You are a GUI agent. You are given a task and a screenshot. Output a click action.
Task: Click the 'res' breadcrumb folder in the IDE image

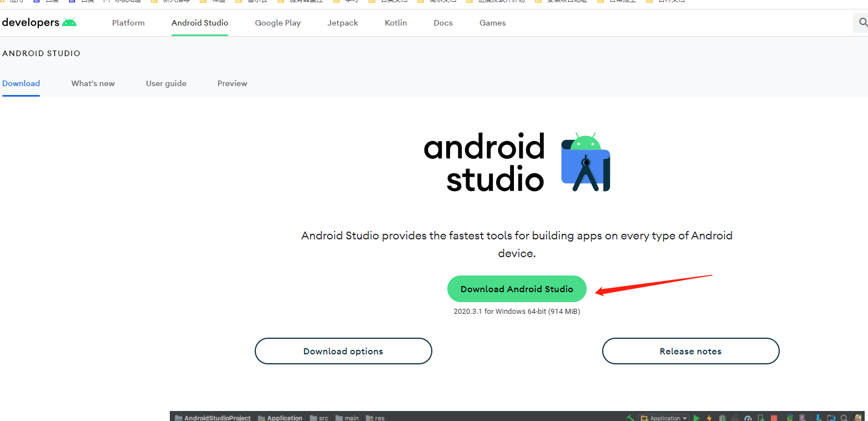[x=376, y=418]
